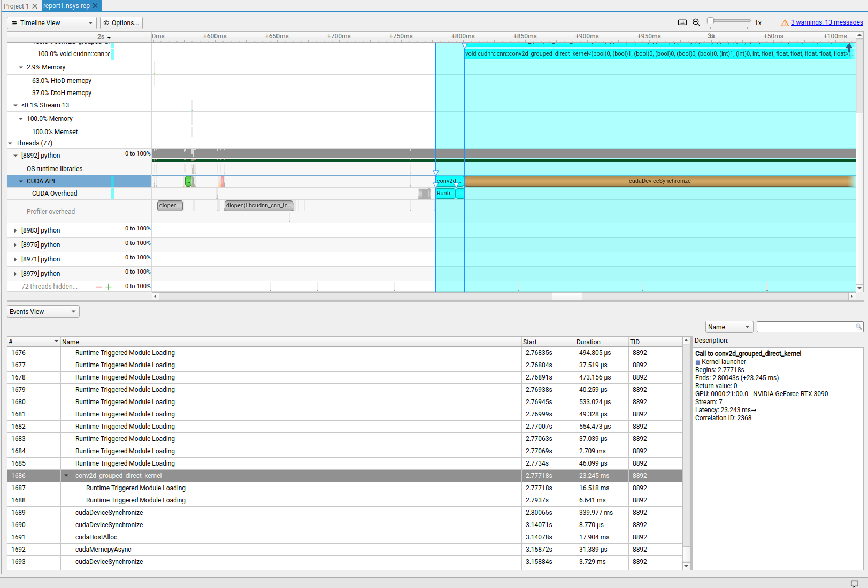Sort by the Name column header

290,342
